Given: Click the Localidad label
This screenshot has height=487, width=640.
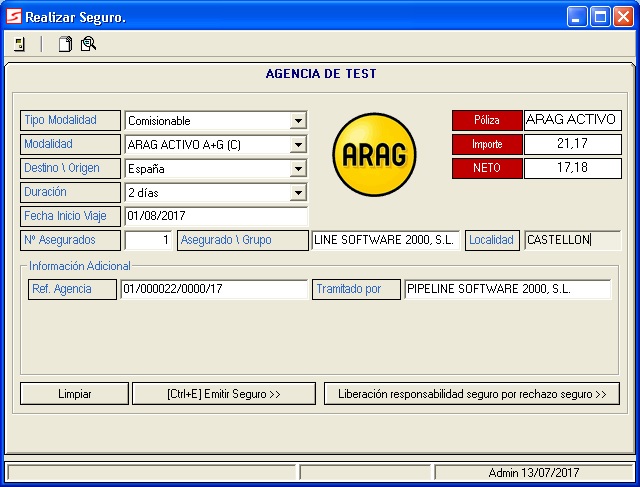Looking at the screenshot, I should 492,240.
